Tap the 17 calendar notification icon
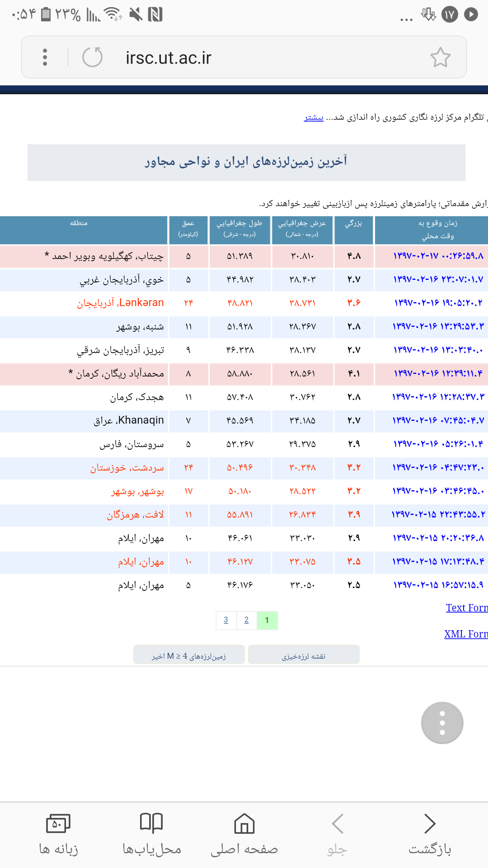Image resolution: width=488 pixels, height=868 pixels. click(450, 14)
